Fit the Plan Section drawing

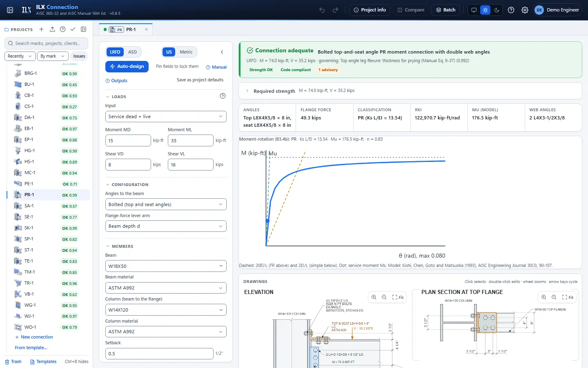coord(567,297)
